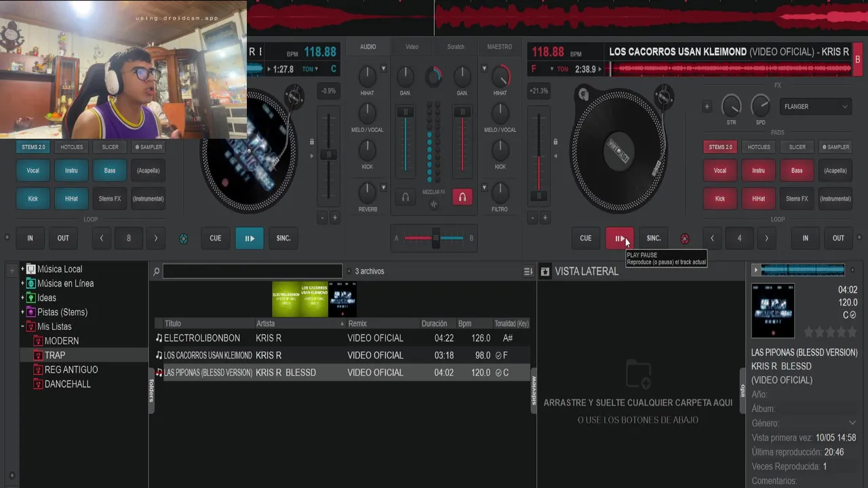Double left deck loop length arrow
The width and height of the screenshot is (868, 488).
tap(156, 238)
